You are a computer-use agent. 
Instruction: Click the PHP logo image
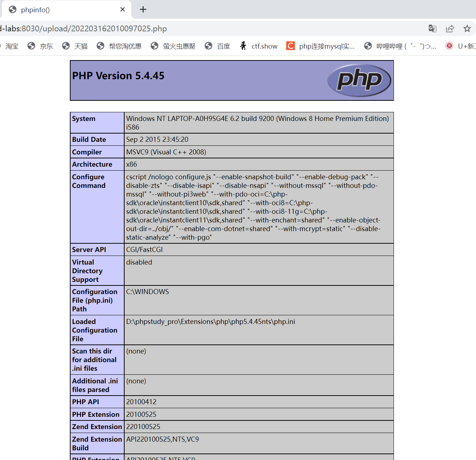[x=359, y=80]
